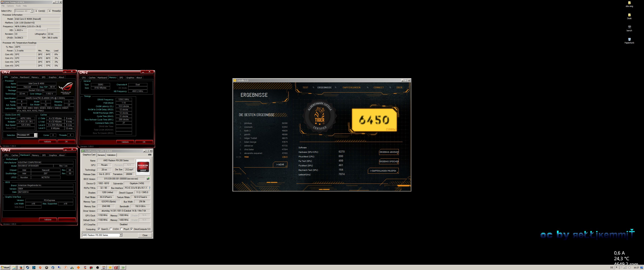Click the yellow A icon in taskbar
Screen dimensions: 644x270
(110, 268)
